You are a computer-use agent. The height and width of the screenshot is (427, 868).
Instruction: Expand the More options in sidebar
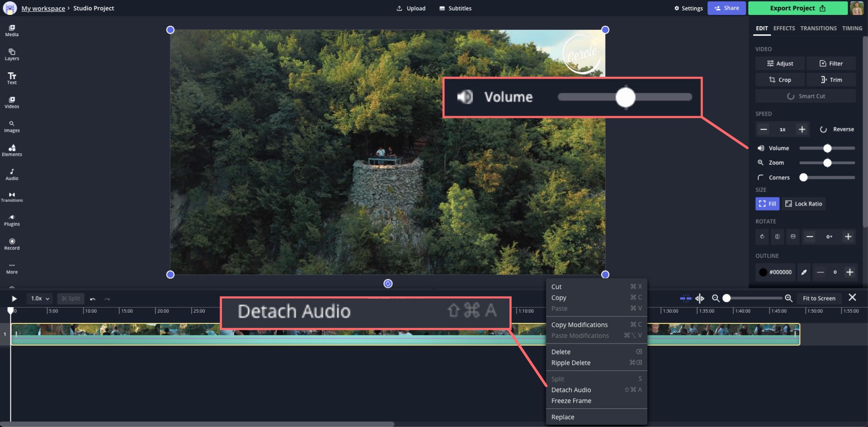pyautogui.click(x=12, y=268)
